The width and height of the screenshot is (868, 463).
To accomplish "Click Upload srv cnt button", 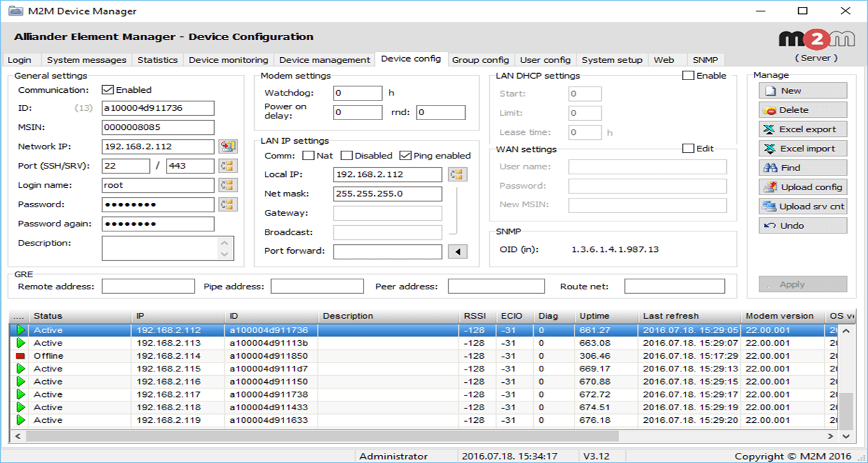I will (803, 206).
